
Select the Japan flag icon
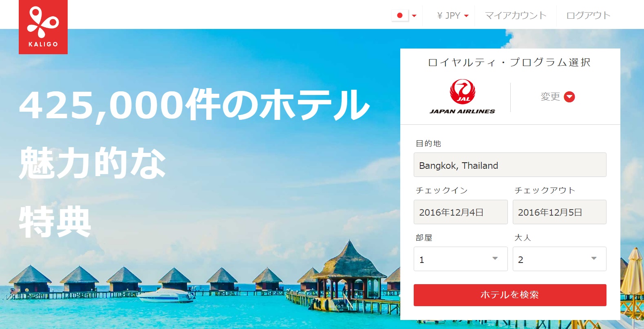point(400,15)
